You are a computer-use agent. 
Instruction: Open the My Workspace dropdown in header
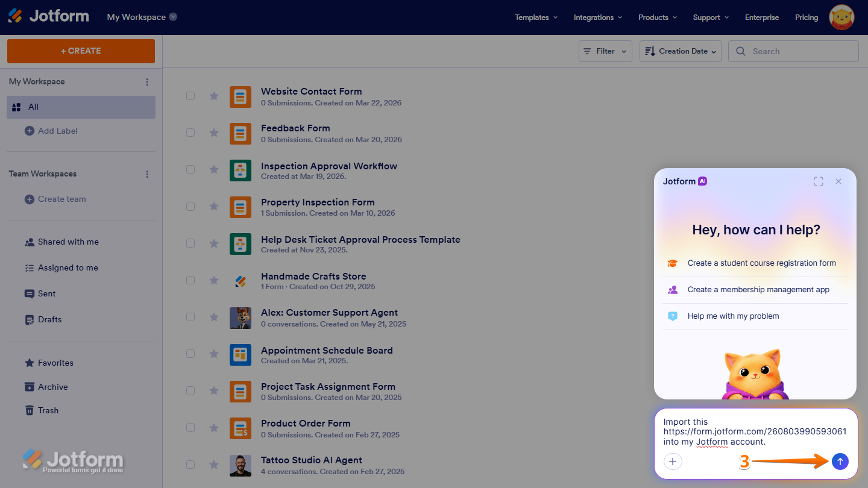(142, 17)
